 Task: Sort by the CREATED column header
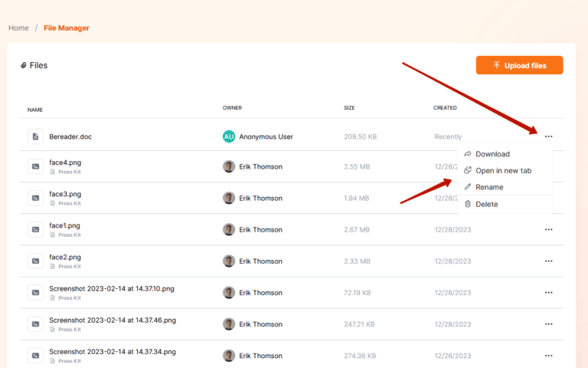coord(445,108)
